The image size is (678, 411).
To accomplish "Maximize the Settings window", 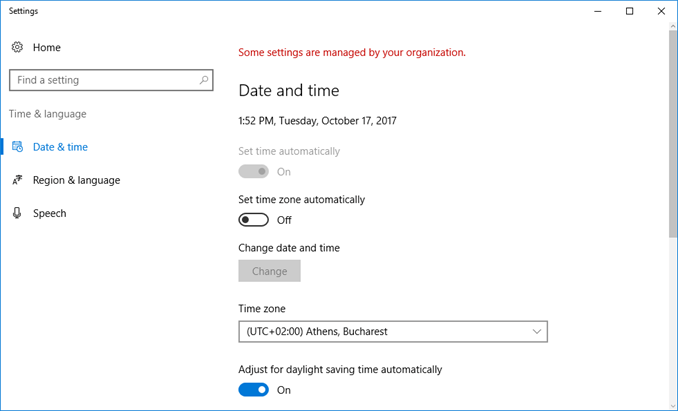I will click(x=629, y=11).
